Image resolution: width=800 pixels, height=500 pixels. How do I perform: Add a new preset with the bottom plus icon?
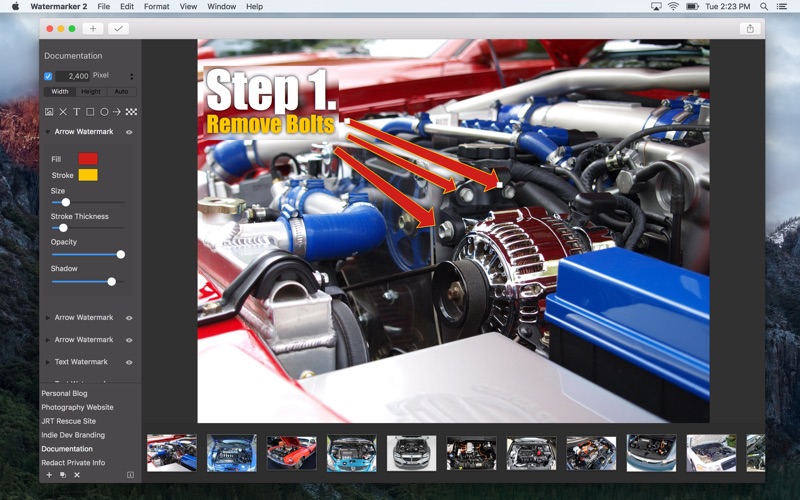[x=49, y=475]
